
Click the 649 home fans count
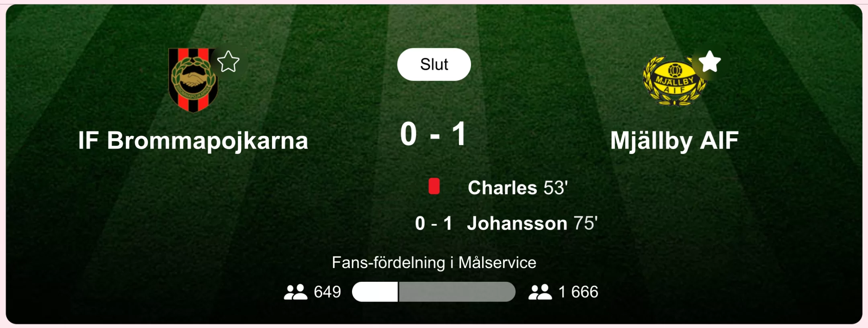(x=327, y=292)
